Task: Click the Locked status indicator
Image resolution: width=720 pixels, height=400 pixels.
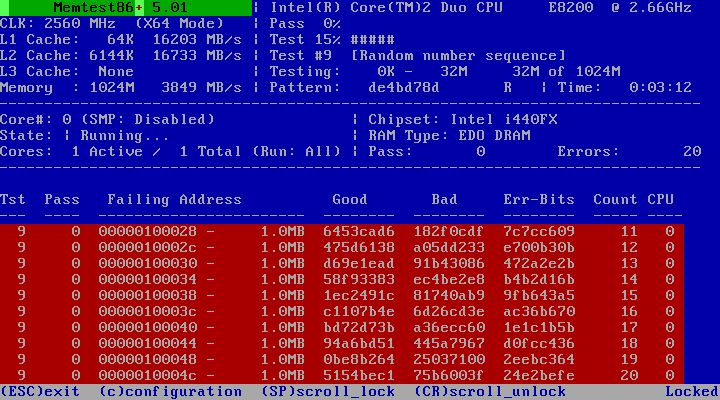Action: click(692, 392)
